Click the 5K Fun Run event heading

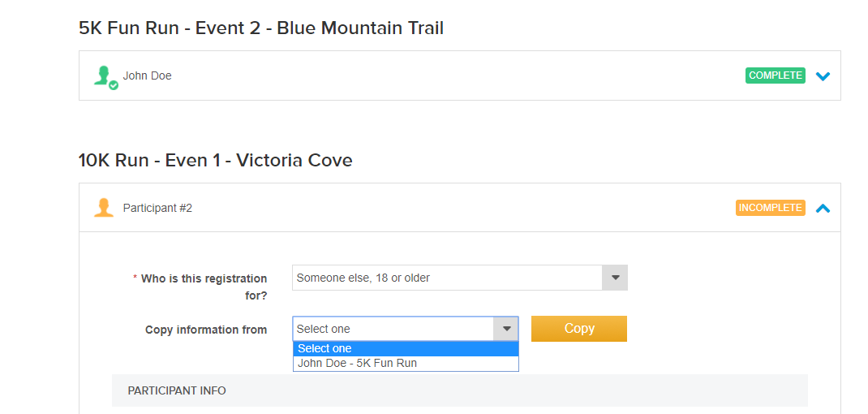[x=261, y=28]
